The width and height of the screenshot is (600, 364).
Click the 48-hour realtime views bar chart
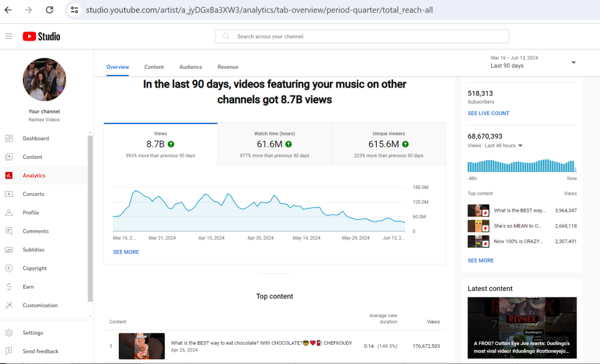click(522, 166)
